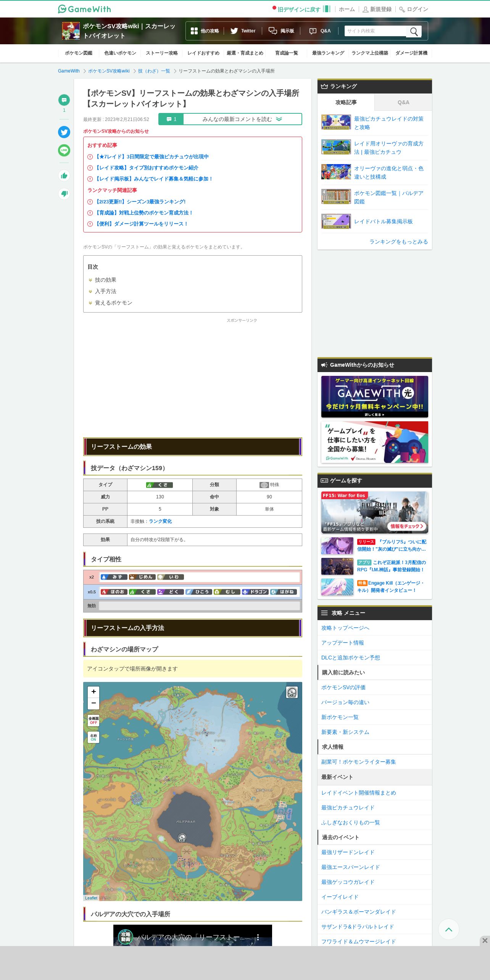
Task: Zoom in on the map
Action: pos(93,692)
